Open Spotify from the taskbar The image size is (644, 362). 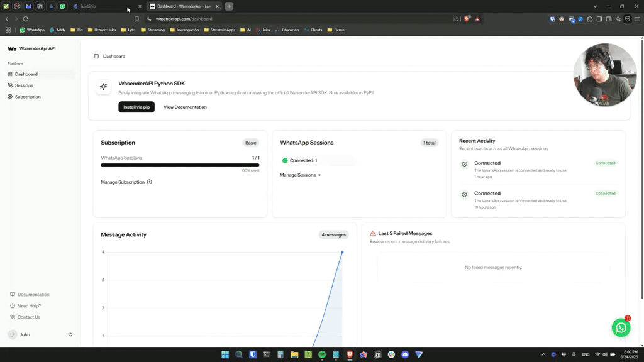(x=322, y=354)
